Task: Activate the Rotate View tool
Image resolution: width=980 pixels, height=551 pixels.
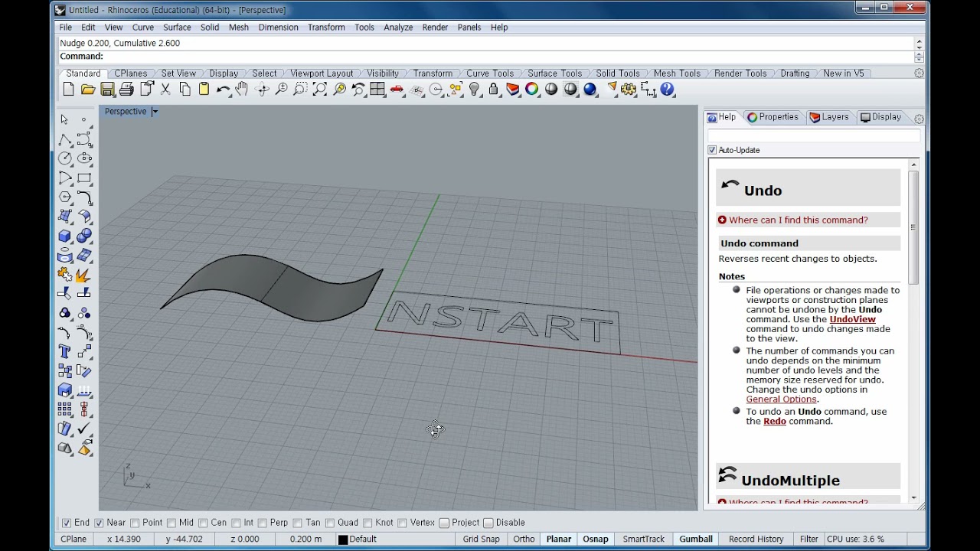Action: 262,90
